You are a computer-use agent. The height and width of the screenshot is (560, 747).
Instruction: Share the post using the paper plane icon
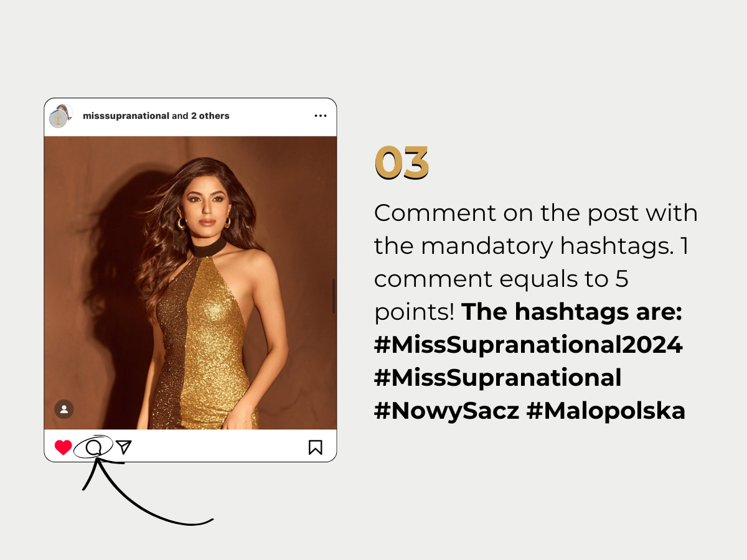(x=124, y=447)
